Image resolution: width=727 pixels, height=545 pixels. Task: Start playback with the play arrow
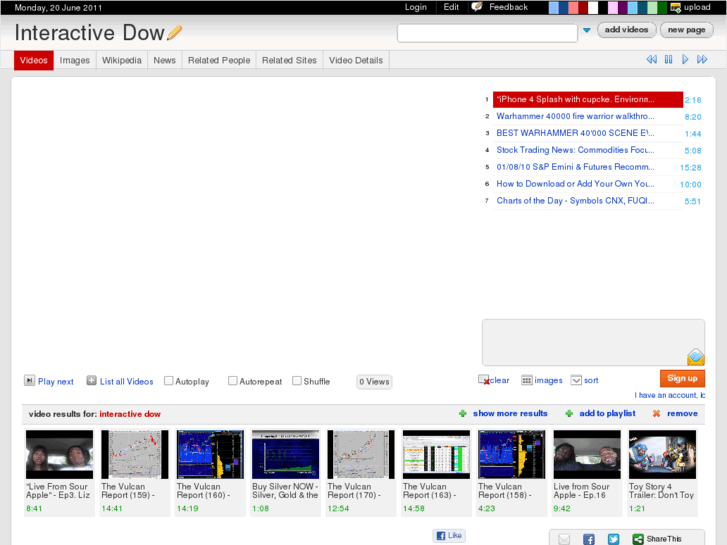[x=685, y=59]
